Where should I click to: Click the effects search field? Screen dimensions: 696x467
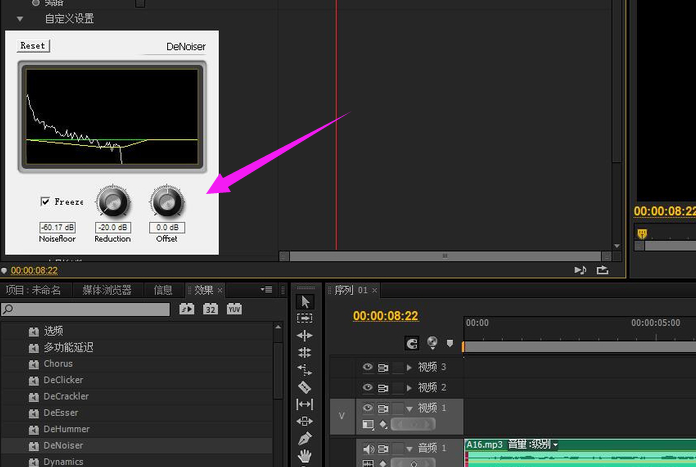(x=90, y=309)
